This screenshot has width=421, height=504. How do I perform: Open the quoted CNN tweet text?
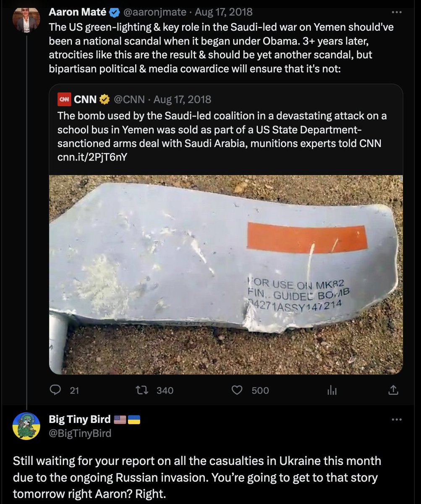point(222,136)
